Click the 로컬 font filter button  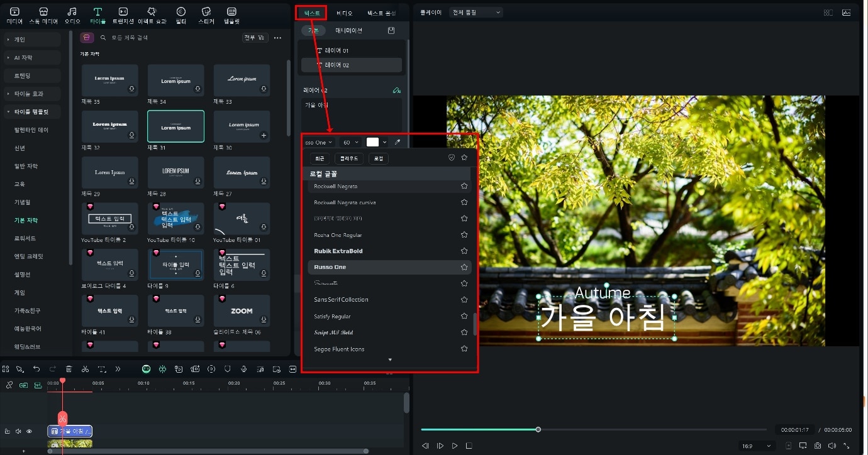coord(379,158)
